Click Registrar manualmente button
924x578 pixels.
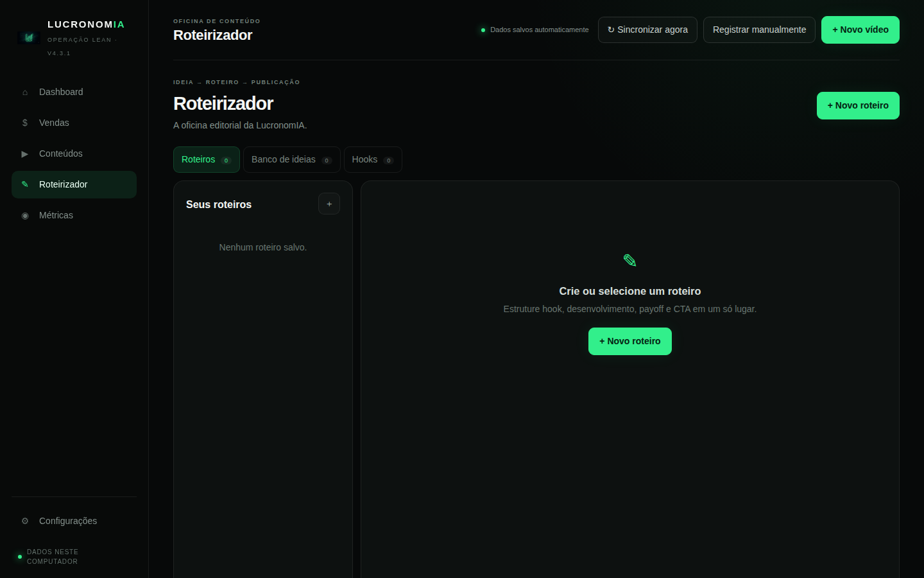[759, 30]
